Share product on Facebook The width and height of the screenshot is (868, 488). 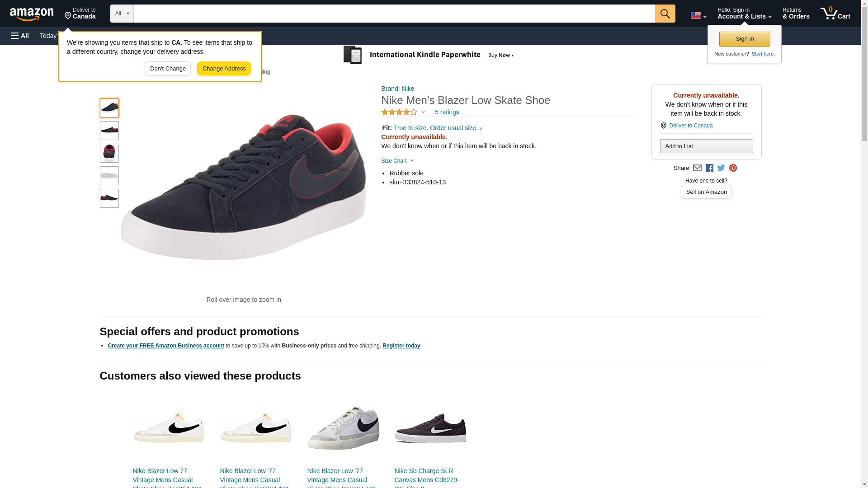pyautogui.click(x=709, y=168)
